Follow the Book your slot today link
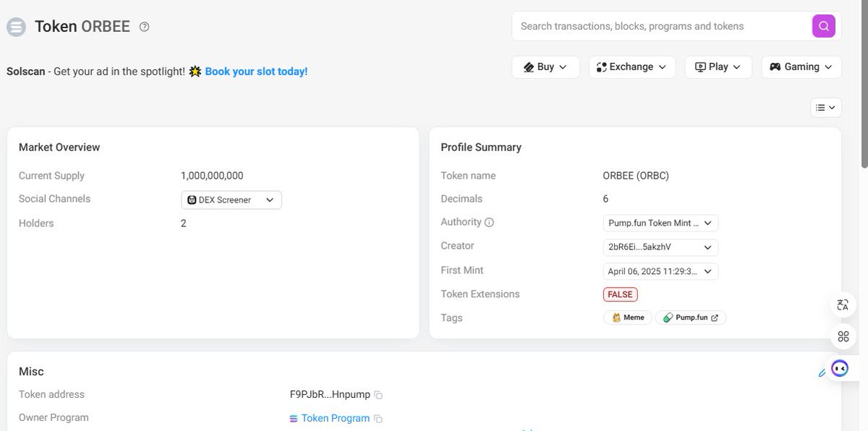Image resolution: width=868 pixels, height=431 pixels. (256, 72)
